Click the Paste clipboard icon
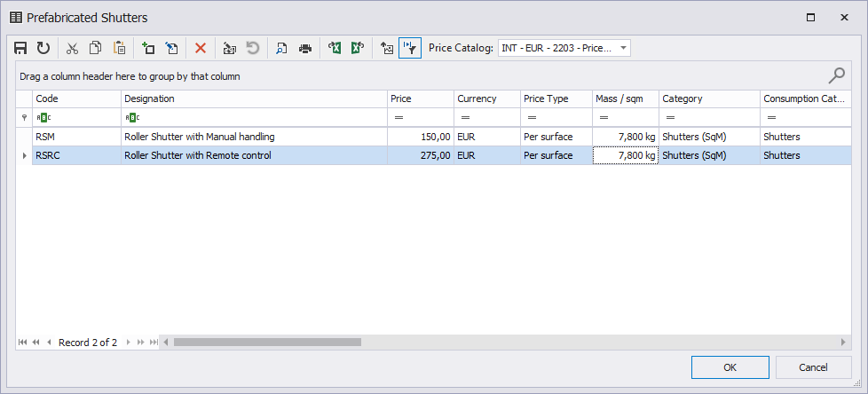This screenshot has height=394, width=868. coord(119,48)
